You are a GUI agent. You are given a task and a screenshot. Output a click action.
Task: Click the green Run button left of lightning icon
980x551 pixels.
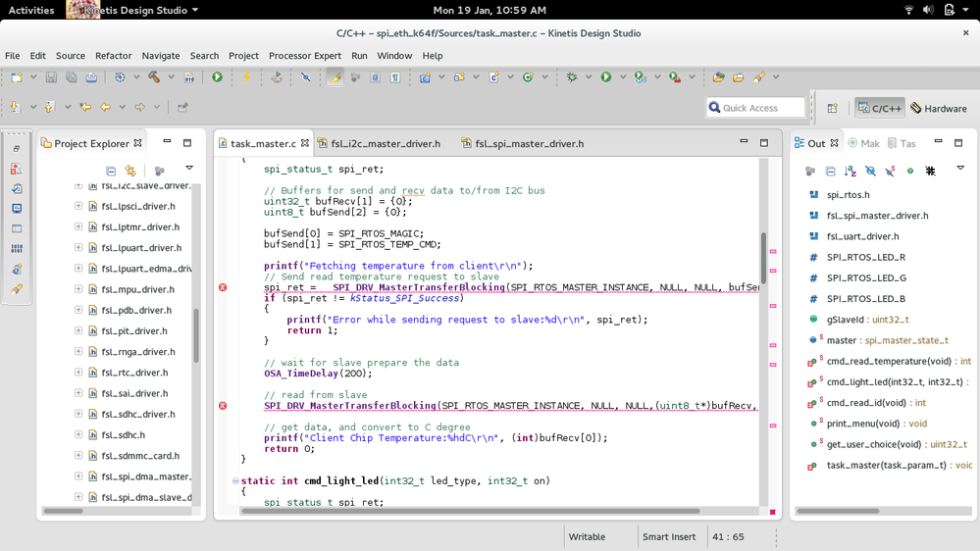coord(217,76)
